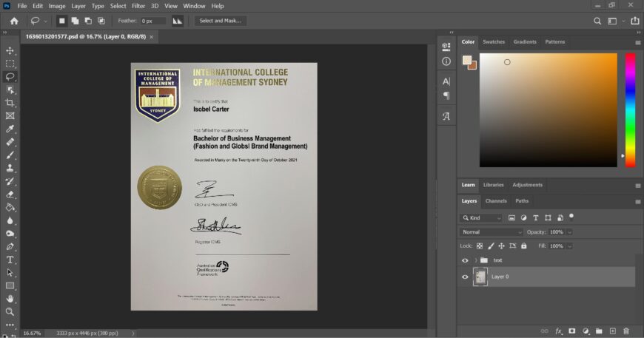This screenshot has height=338, width=644.
Task: Open the tool preset picker arrow
Action: pos(46,21)
